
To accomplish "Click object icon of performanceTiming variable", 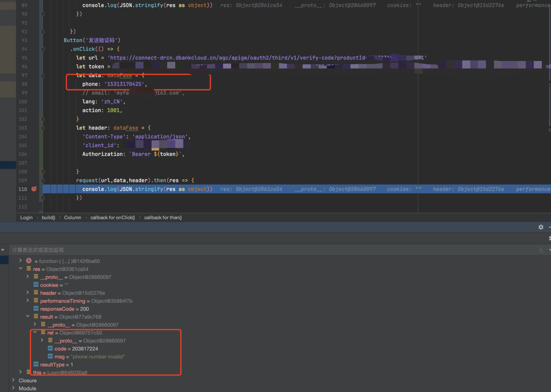I will click(x=36, y=301).
